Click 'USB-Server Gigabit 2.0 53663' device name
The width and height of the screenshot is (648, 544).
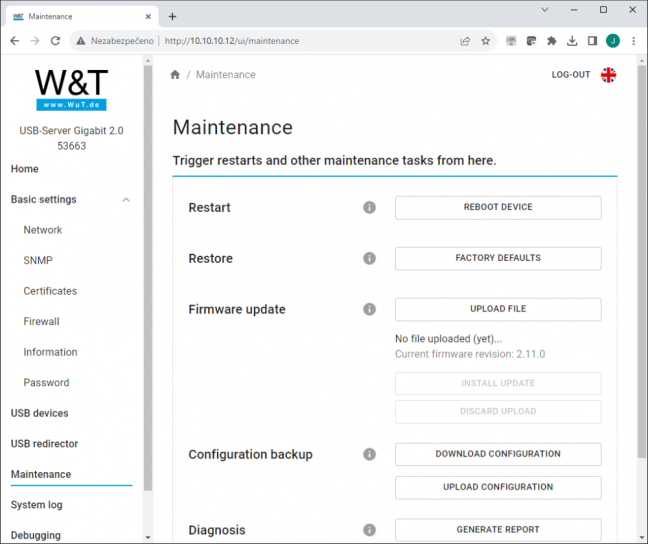click(x=71, y=138)
